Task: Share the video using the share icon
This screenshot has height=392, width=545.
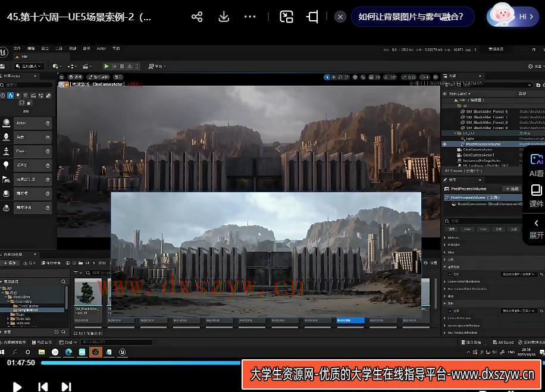Action: tap(197, 17)
